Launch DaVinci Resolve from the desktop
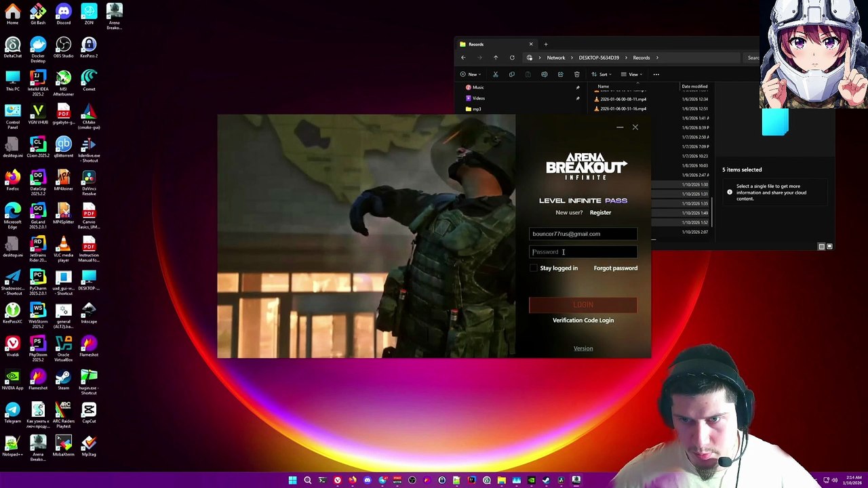This screenshot has width=868, height=488. (x=89, y=183)
